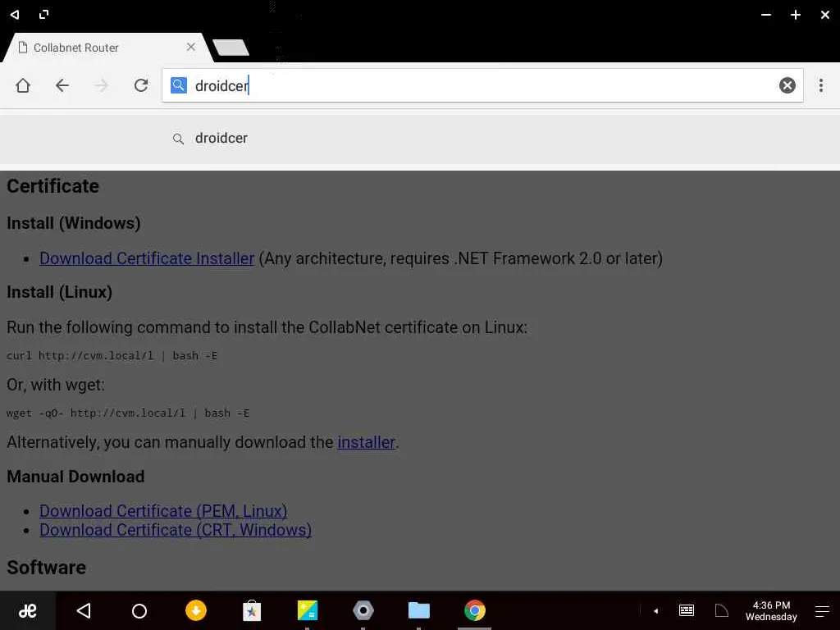Open the yellow download app in taskbar
This screenshot has width=840, height=630.
(196, 610)
